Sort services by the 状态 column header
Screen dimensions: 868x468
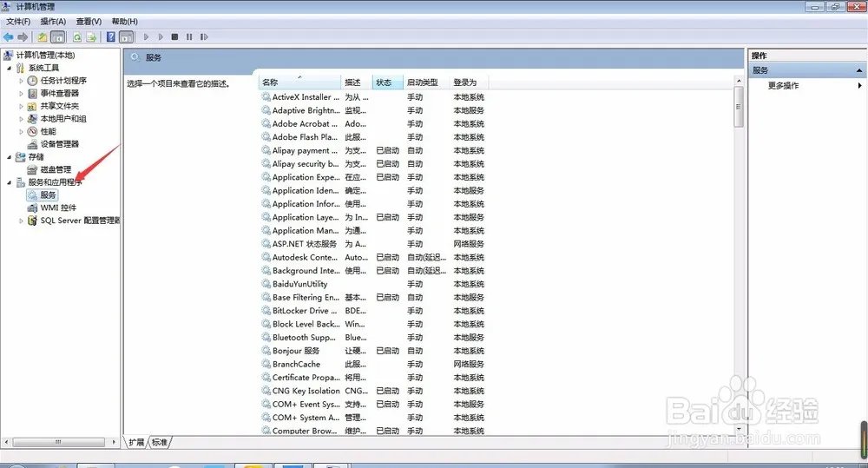click(x=384, y=82)
